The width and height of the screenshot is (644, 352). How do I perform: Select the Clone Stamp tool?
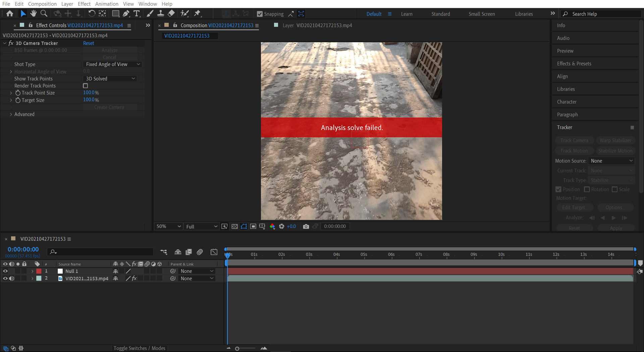[x=161, y=13]
